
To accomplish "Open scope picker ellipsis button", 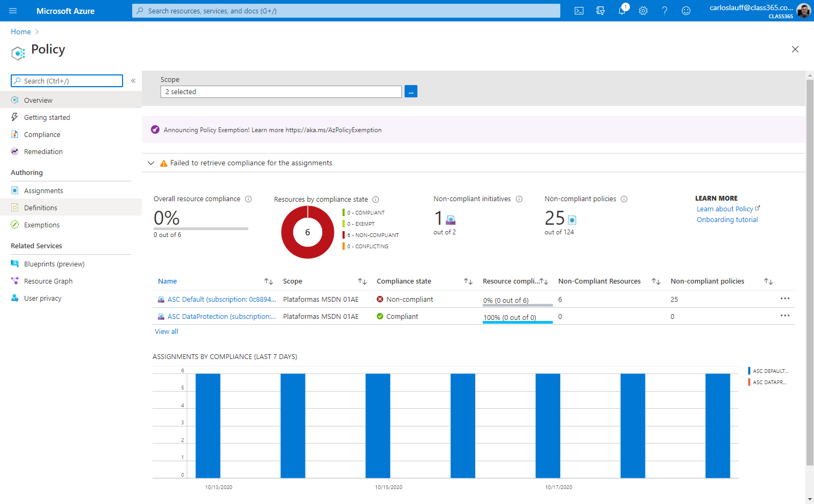I will [x=411, y=91].
